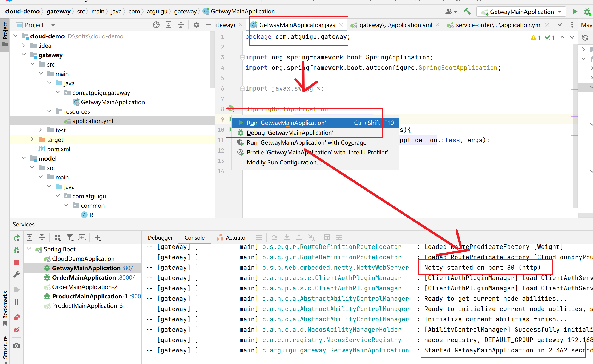Click editor tabs kebab menu icon

tap(572, 25)
